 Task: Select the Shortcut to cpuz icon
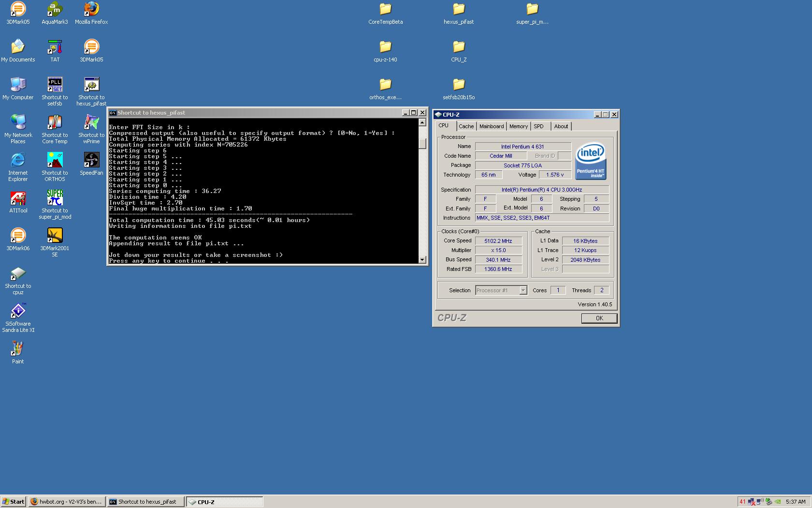point(18,280)
